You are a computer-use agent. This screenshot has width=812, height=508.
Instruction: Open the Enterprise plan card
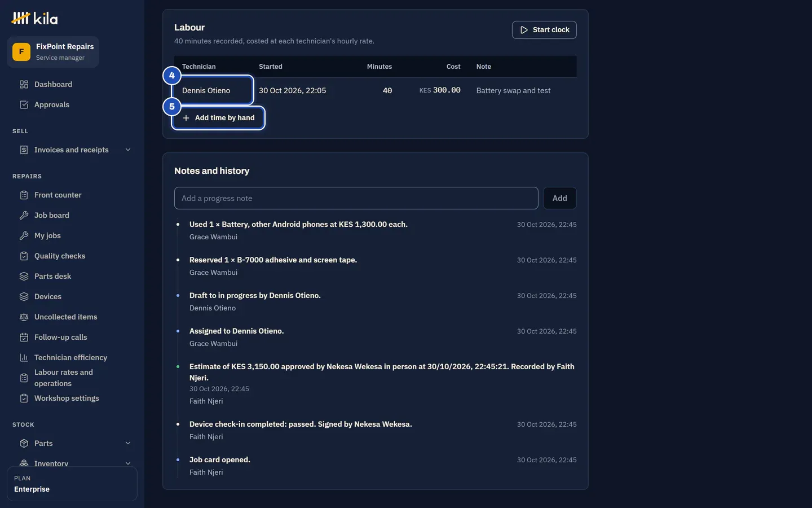click(72, 484)
